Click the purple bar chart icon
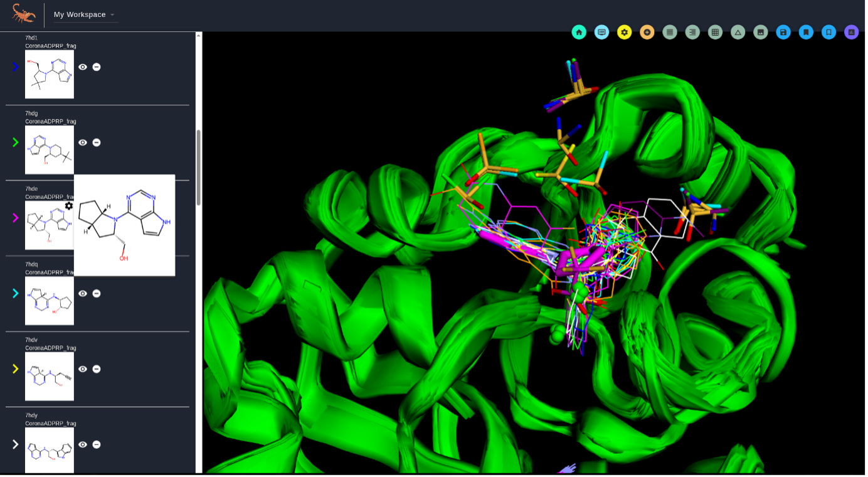Viewport: 868px width, 477px height. [x=851, y=32]
